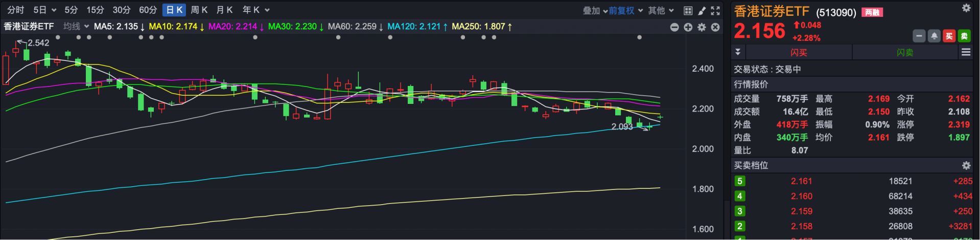Open the multi-chart grid layout icon

pos(688,10)
